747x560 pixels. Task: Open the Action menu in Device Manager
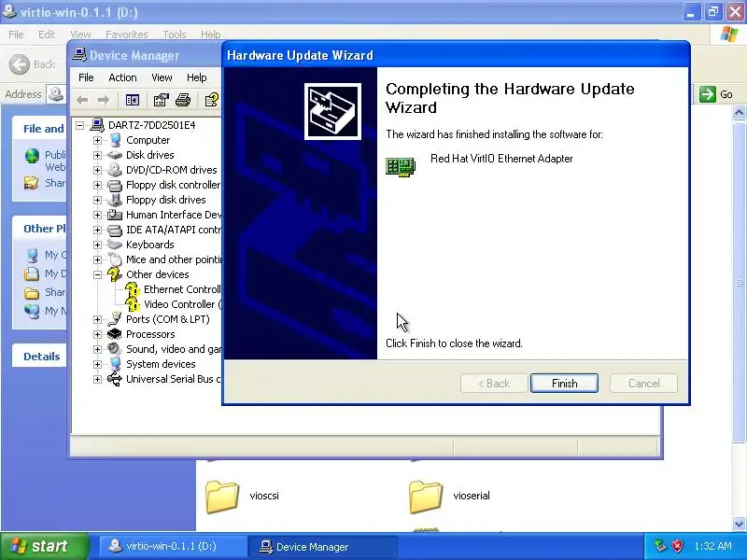click(122, 77)
